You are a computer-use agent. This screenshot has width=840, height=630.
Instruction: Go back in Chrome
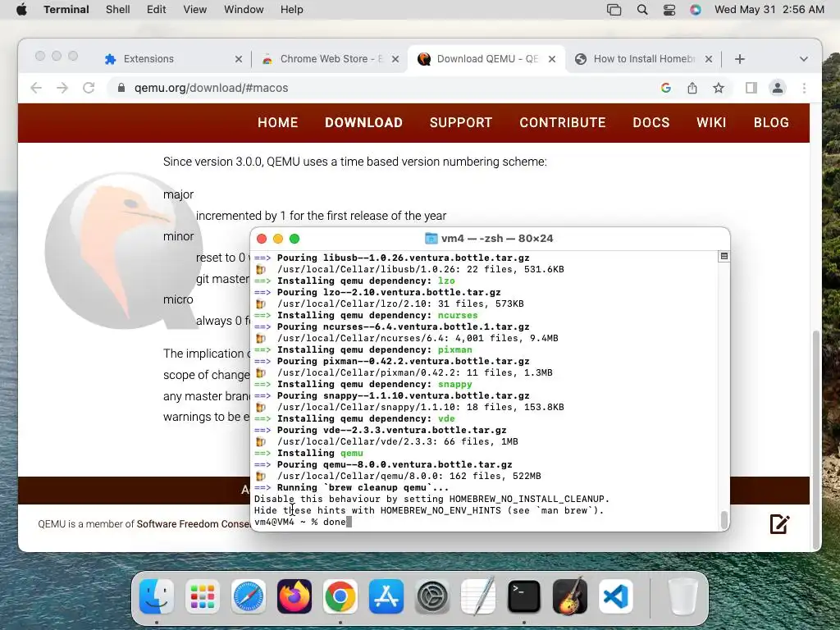click(x=36, y=88)
